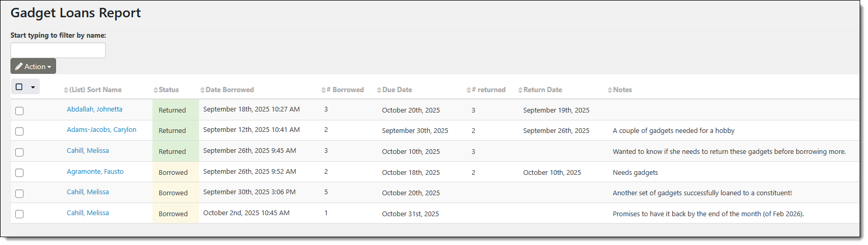
Task: Click the Agramonte, Fausto name link
Action: [x=95, y=172]
